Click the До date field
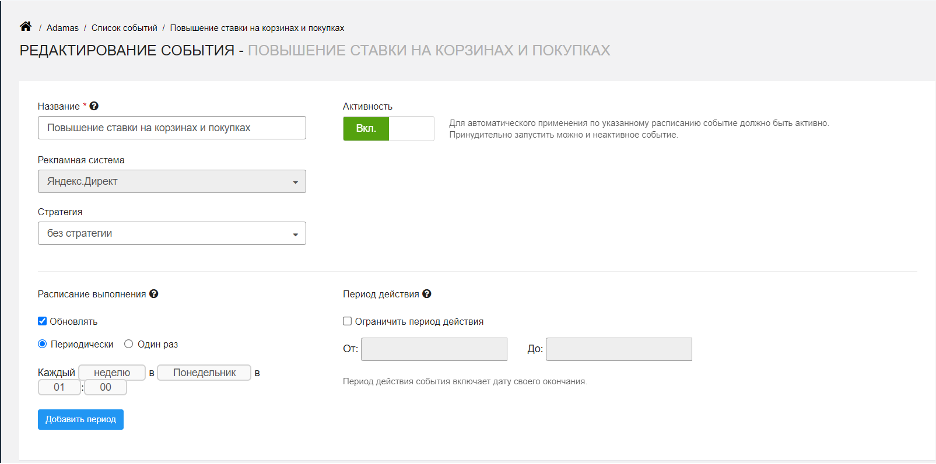The height and width of the screenshot is (464, 936). pyautogui.click(x=619, y=349)
